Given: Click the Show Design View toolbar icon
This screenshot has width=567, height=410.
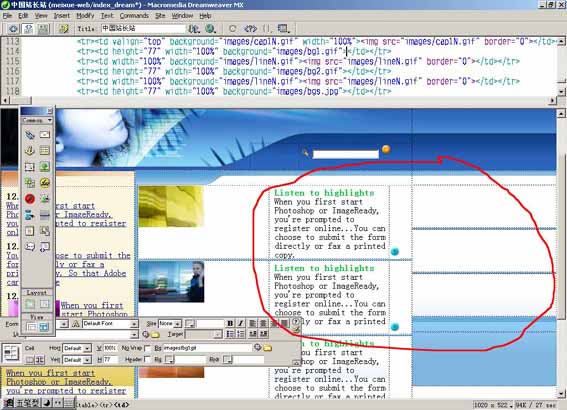Looking at the screenshot, I should pyautogui.click(x=43, y=29).
